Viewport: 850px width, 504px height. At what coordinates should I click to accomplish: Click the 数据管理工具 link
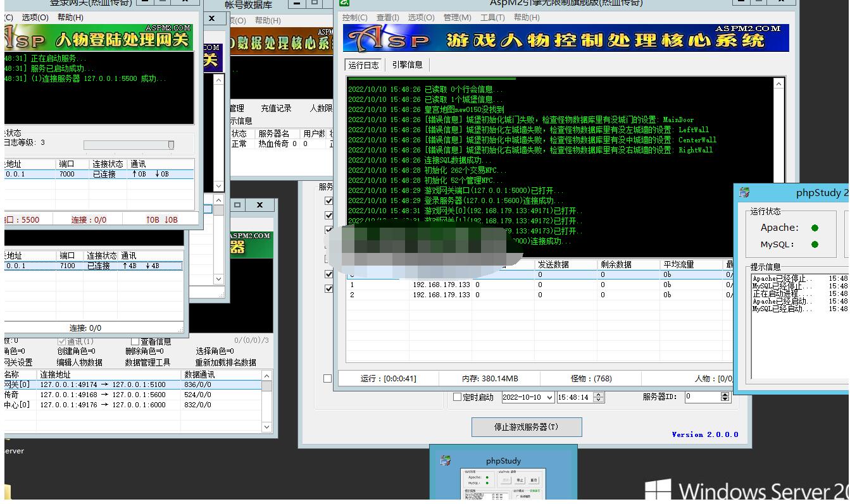147,362
